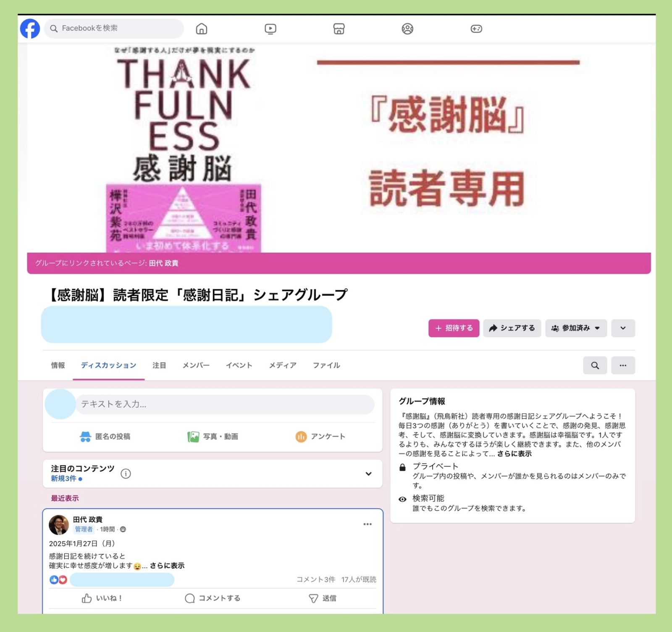Select the ディスカッション tab
672x632 pixels.
108,365
